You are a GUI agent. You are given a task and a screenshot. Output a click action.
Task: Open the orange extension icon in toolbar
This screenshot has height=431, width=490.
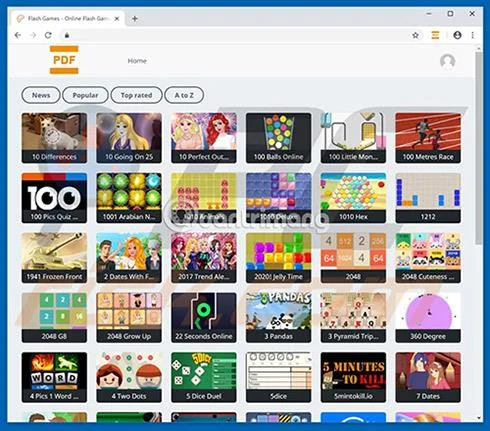pyautogui.click(x=435, y=35)
